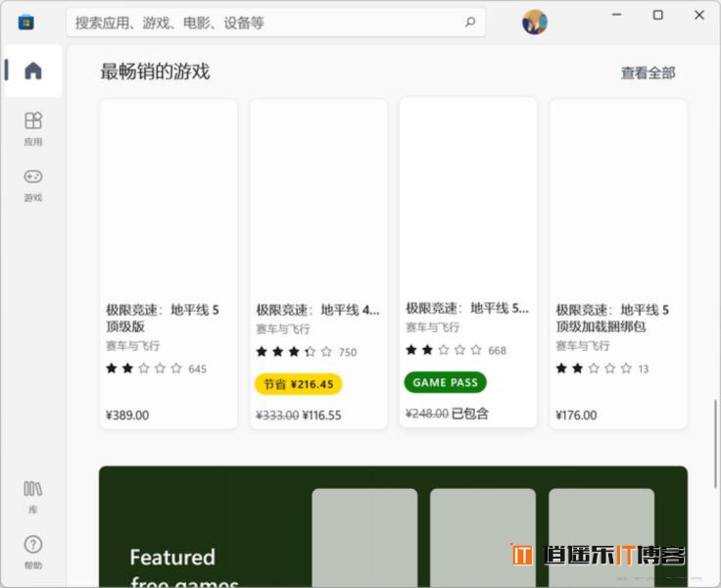721x588 pixels.
Task: Click the 750 ratings star row
Action: coord(307,352)
